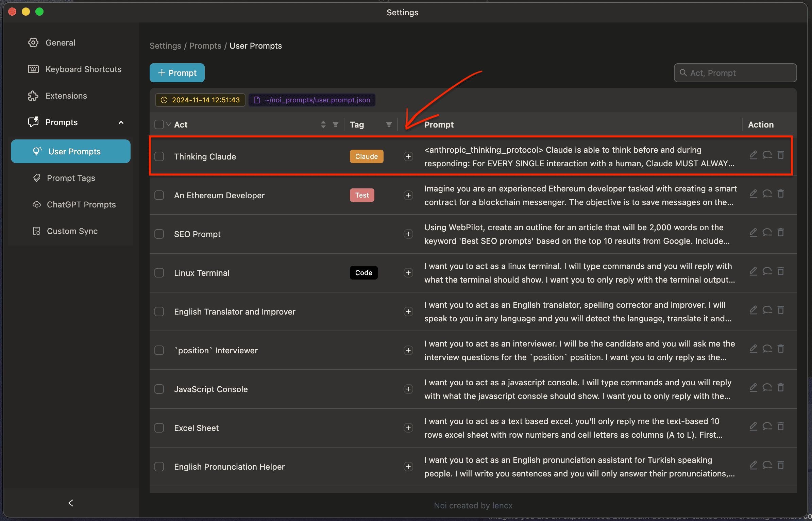Click the + Prompt button
This screenshot has height=521, width=812.
(177, 73)
